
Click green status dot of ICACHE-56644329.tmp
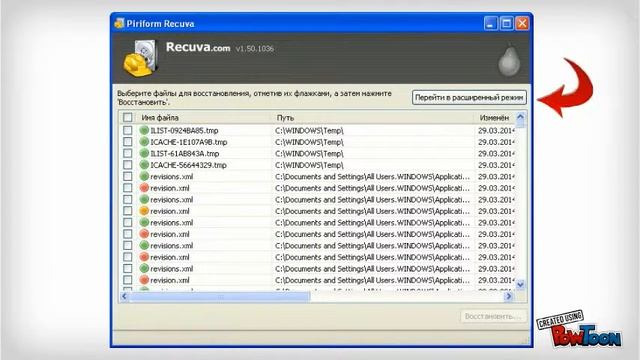point(144,164)
